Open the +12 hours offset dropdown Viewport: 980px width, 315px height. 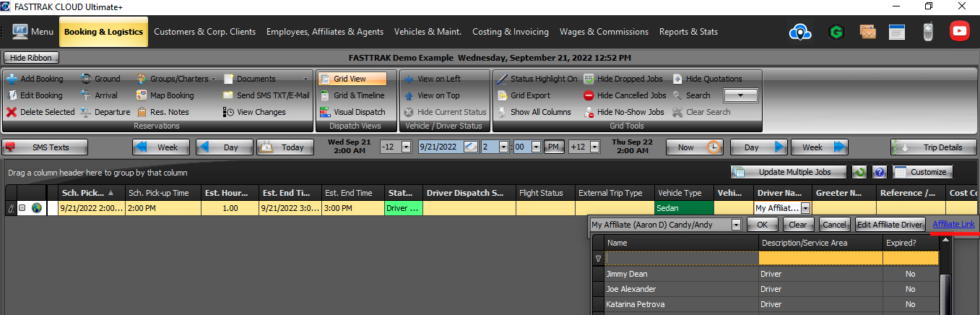[594, 147]
